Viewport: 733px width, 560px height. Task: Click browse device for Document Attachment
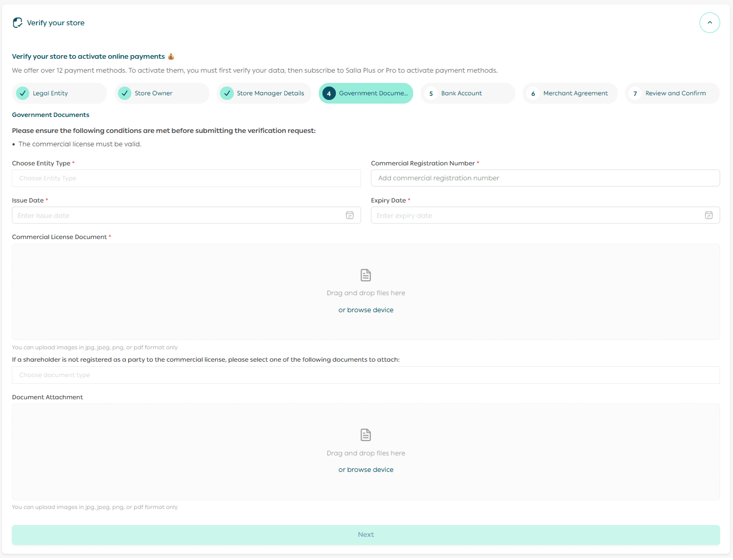tap(366, 470)
